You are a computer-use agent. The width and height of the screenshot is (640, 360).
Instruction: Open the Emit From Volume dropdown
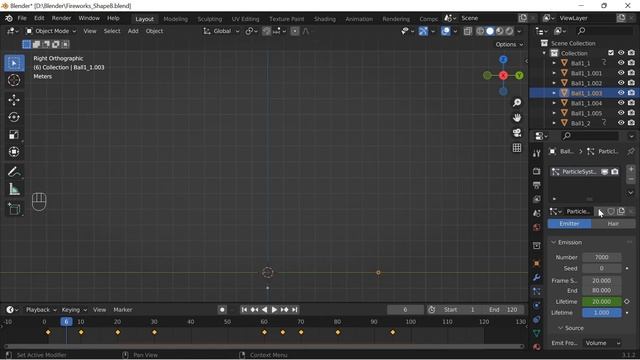coord(602,343)
